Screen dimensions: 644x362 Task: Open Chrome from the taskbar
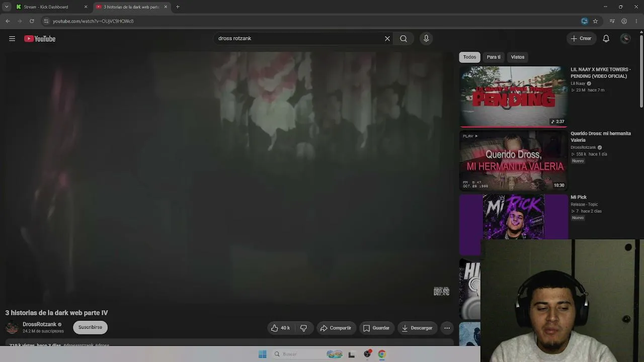click(382, 354)
